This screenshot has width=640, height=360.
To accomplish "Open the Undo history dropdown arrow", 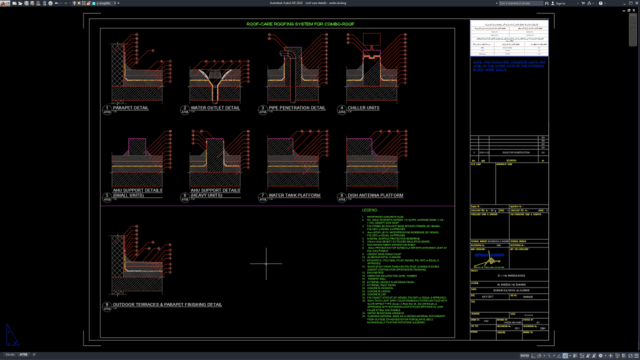I will coord(61,3).
